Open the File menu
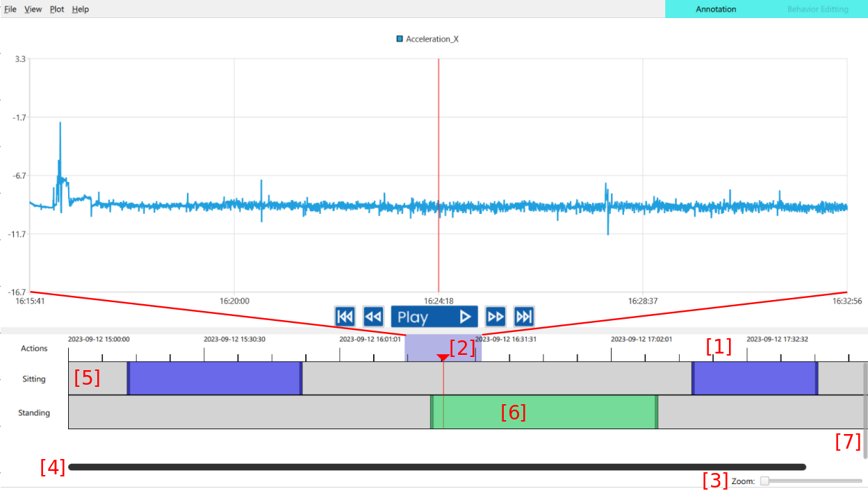 [x=10, y=9]
